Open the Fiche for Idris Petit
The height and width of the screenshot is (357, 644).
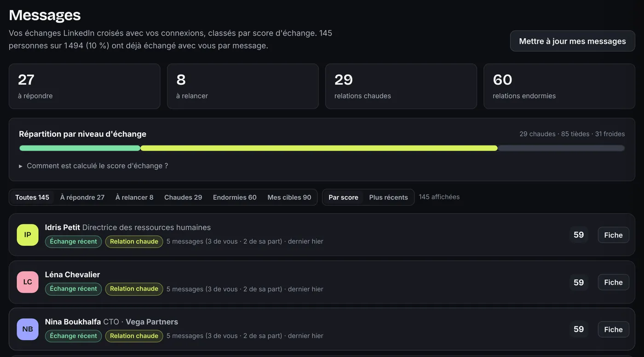tap(613, 235)
